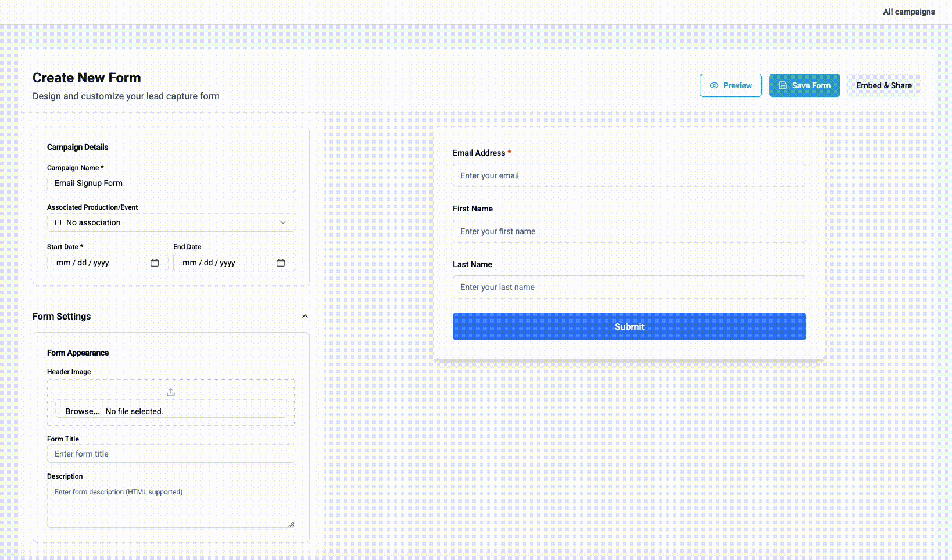Click the floppy disk icon on Save Form
The height and width of the screenshot is (560, 952).
[782, 85]
